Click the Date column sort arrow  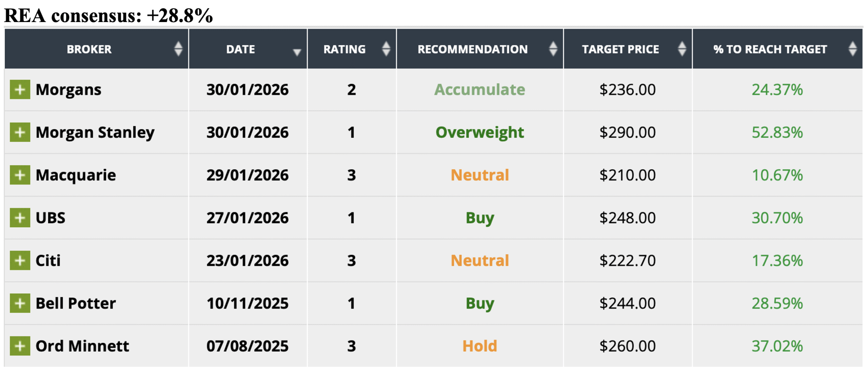click(297, 52)
